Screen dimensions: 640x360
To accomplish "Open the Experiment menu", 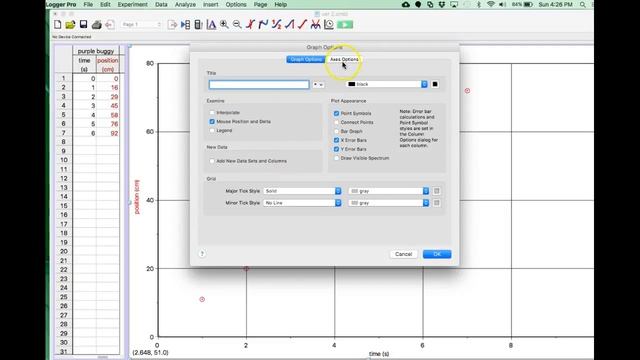I will (x=133, y=4).
